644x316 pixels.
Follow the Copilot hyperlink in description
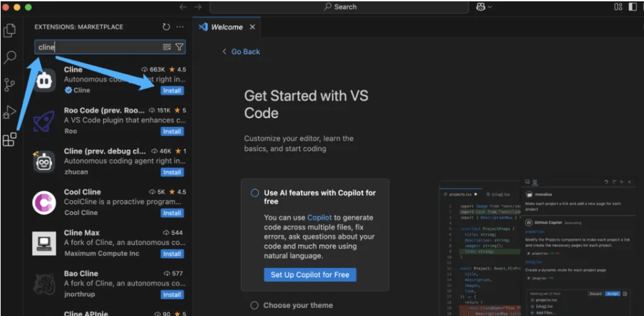319,218
